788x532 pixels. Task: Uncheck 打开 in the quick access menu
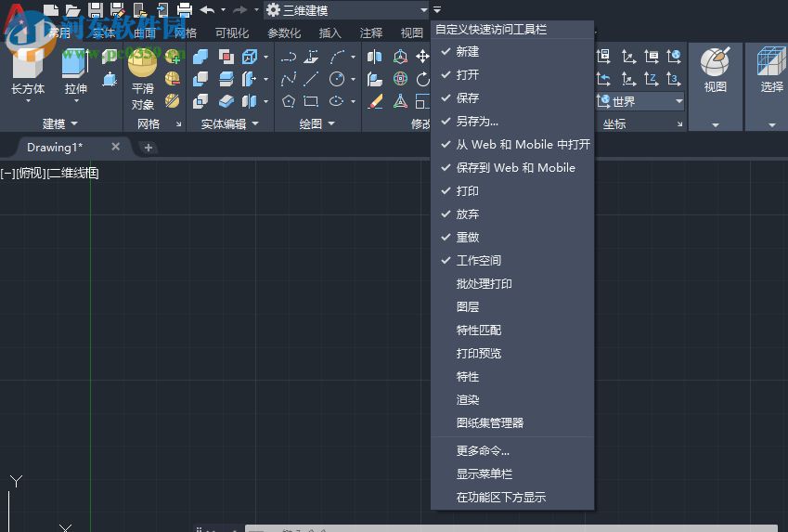pyautogui.click(x=512, y=74)
